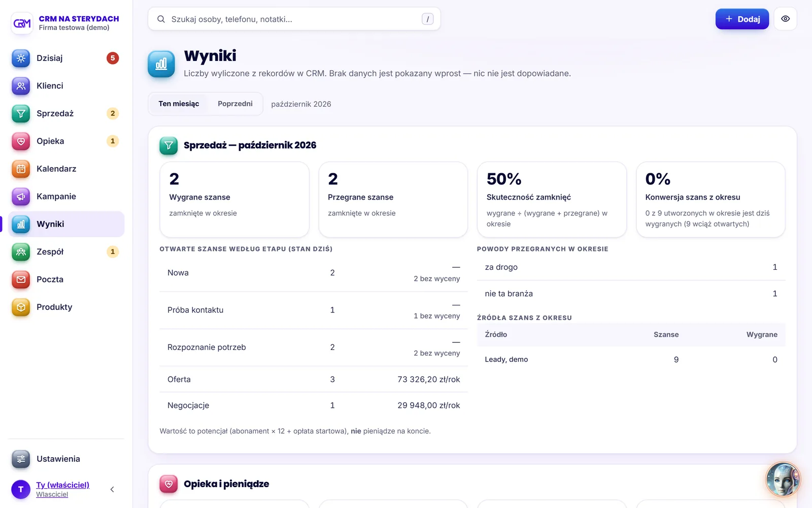Open the Opieka heart icon in sidebar
Viewport: 812px width, 508px height.
(21, 141)
